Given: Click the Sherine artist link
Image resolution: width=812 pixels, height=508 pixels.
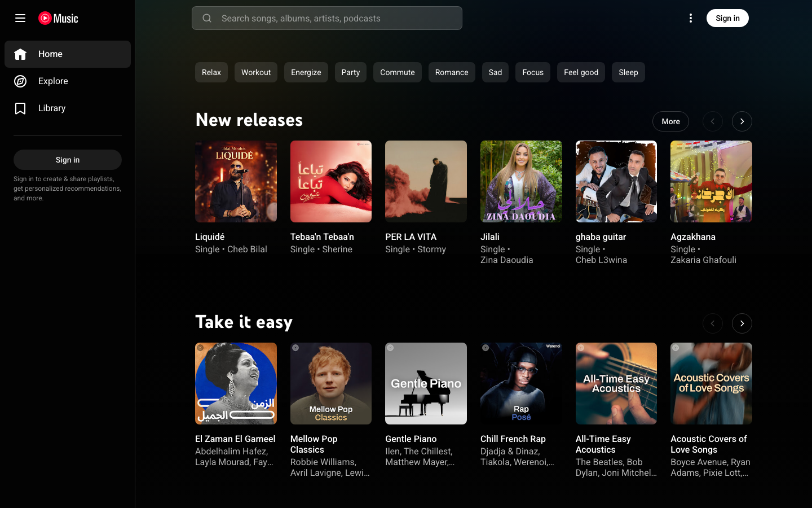Looking at the screenshot, I should (x=337, y=249).
